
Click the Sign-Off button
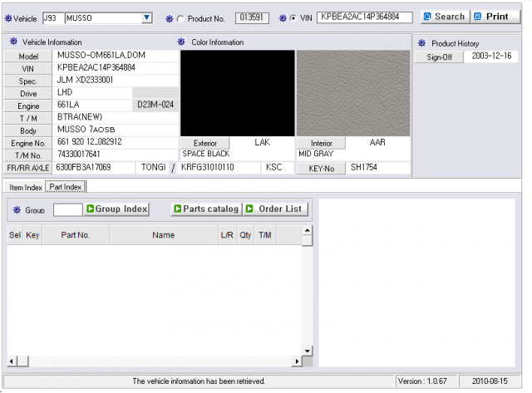(x=439, y=57)
